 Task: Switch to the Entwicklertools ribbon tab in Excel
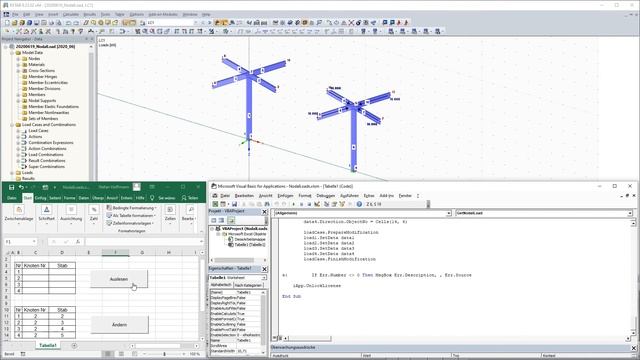click(127, 198)
